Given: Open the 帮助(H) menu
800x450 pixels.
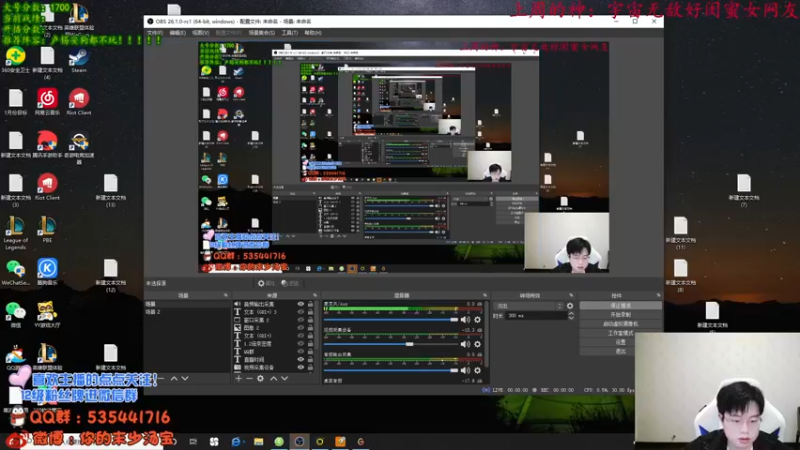Looking at the screenshot, I should tap(313, 33).
